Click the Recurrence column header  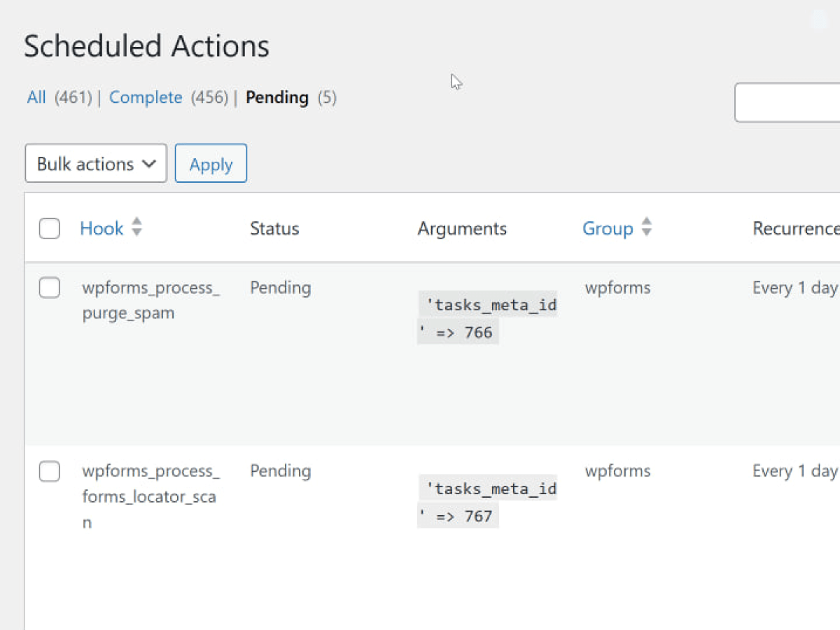click(796, 228)
